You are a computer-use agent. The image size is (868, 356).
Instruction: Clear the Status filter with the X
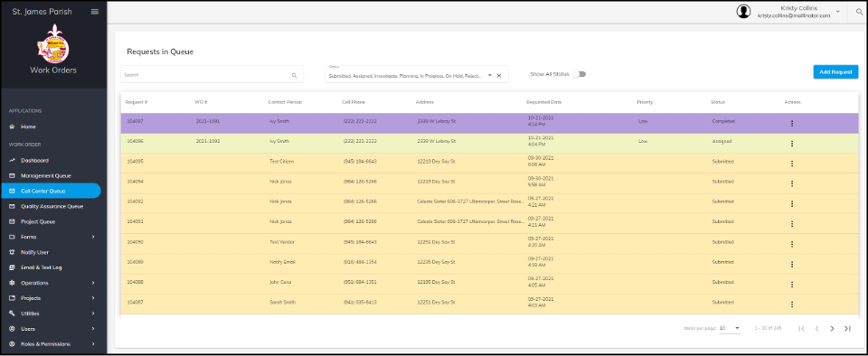pos(499,75)
